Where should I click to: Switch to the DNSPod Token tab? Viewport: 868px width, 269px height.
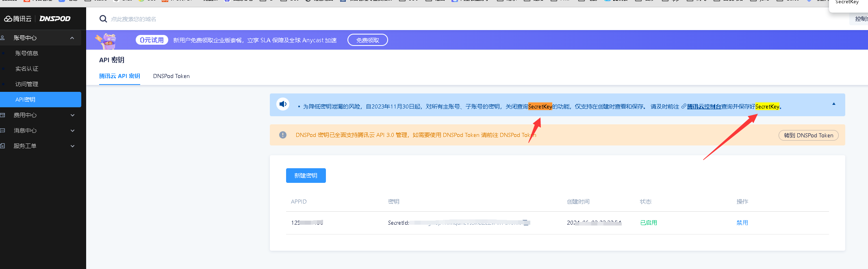pyautogui.click(x=171, y=76)
